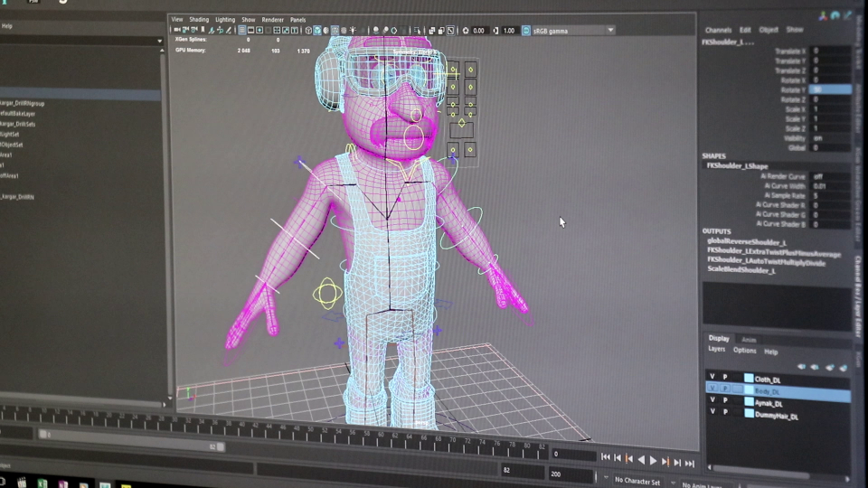
Task: Click the Rotate Y value field
Action: pos(830,90)
